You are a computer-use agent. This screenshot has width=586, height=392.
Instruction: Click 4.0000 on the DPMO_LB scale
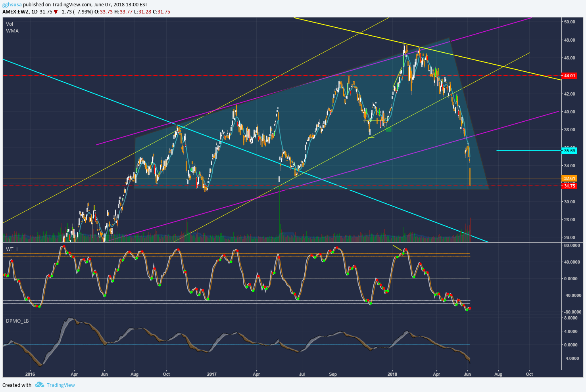(571, 331)
